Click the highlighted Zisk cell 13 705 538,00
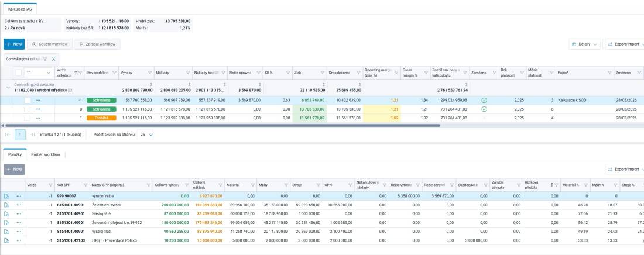Image resolution: width=644 pixels, height=255 pixels. (309, 109)
